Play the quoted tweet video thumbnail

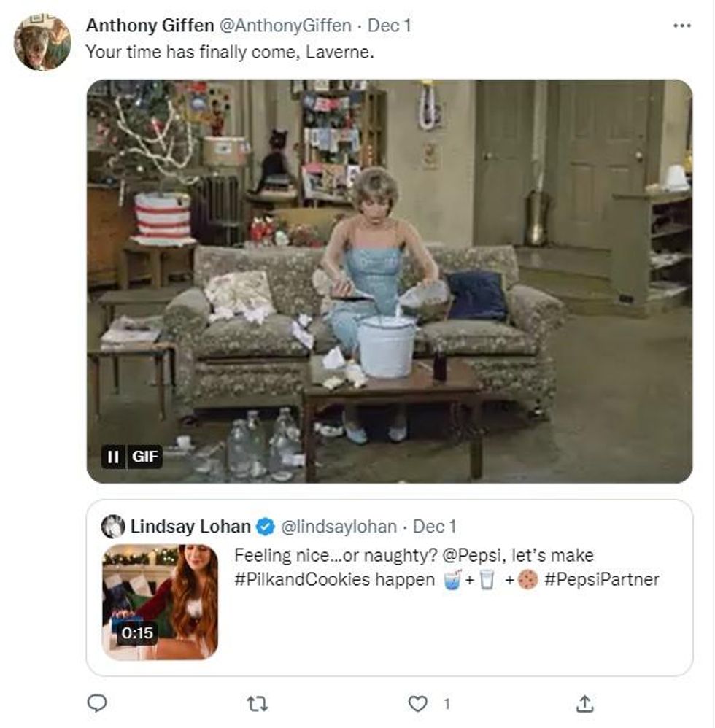pos(160,602)
